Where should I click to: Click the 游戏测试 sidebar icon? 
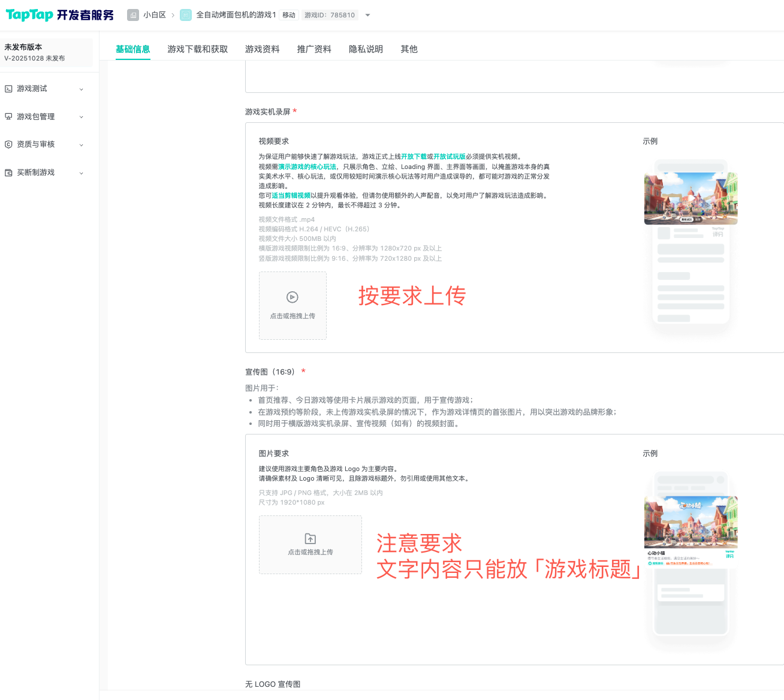click(8, 89)
